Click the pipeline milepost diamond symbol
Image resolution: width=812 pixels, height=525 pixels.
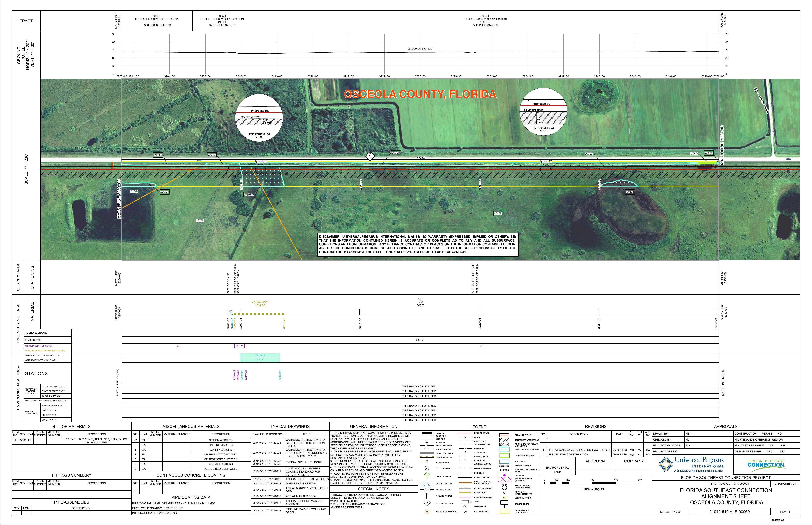427,503
